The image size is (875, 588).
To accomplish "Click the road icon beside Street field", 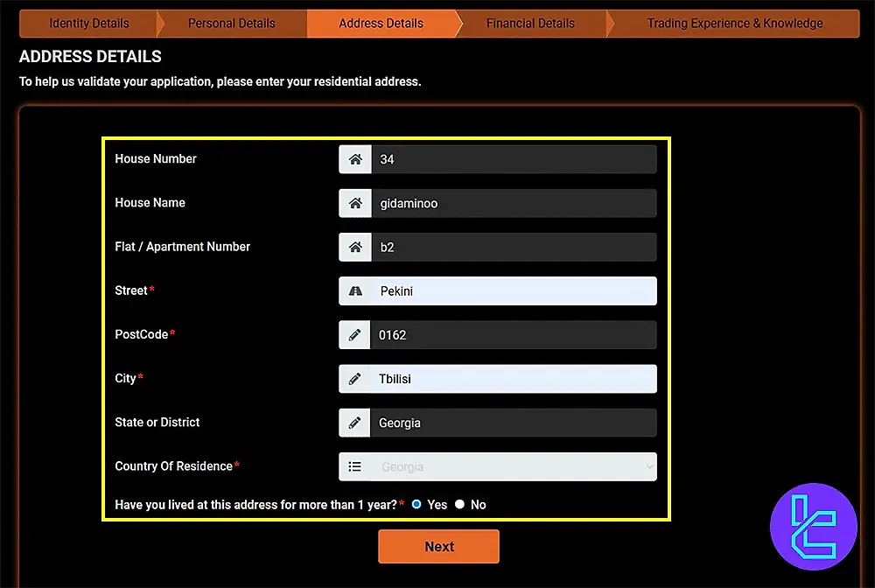I will click(355, 291).
